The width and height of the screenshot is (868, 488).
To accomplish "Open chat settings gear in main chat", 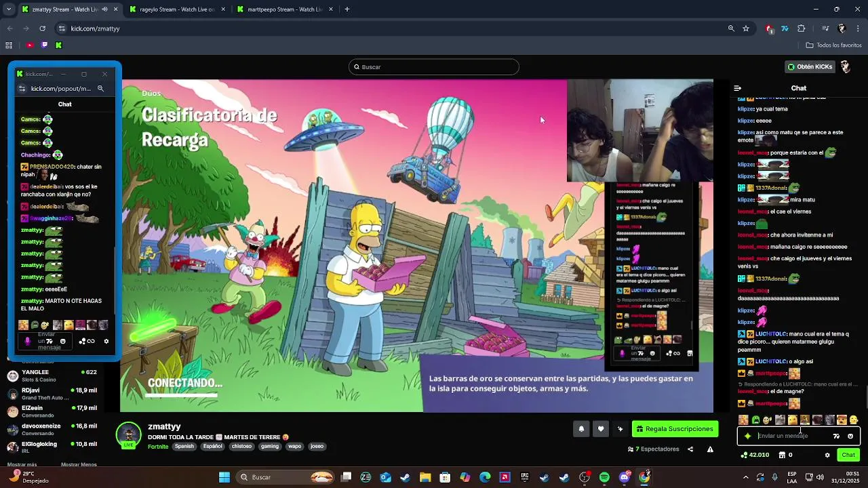I will (x=827, y=455).
